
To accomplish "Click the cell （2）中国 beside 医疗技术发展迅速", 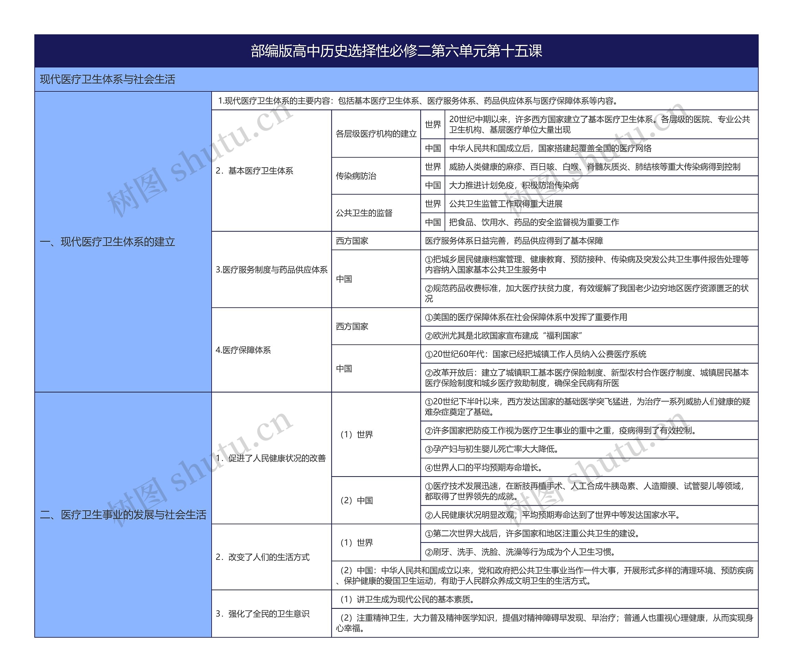I will (376, 501).
